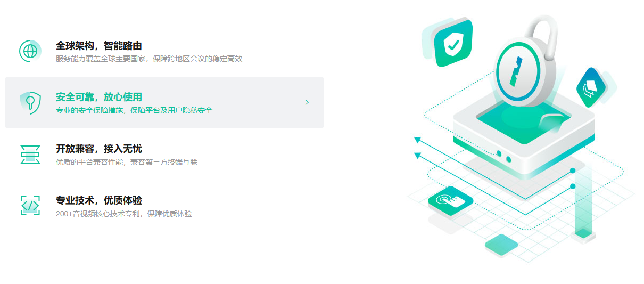Click the green tile with pointing-hand icon
Screen dimensions: 644x284
[x=450, y=201]
